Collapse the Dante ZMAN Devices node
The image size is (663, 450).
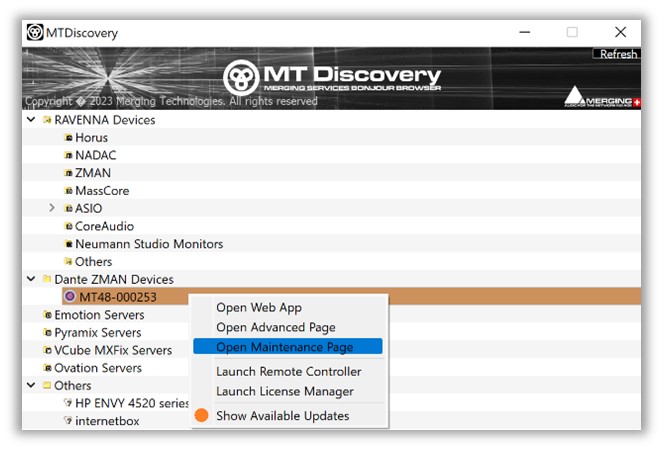pos(31,280)
